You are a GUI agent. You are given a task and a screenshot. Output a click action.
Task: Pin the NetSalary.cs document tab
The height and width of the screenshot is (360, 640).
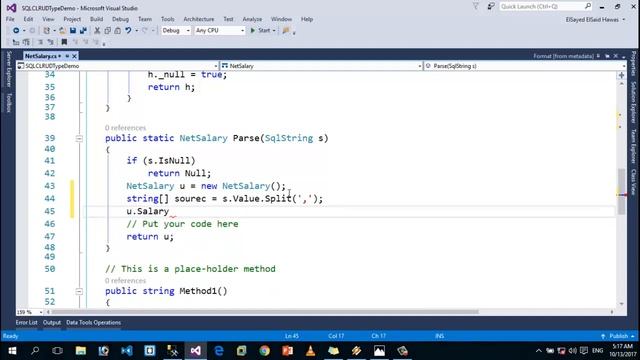pos(67,56)
